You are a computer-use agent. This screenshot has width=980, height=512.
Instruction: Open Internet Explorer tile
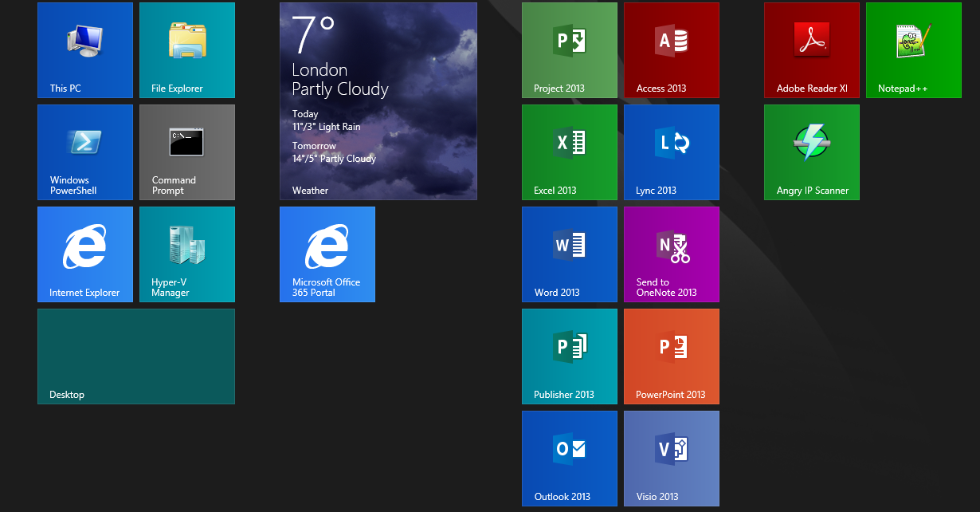[x=85, y=254]
